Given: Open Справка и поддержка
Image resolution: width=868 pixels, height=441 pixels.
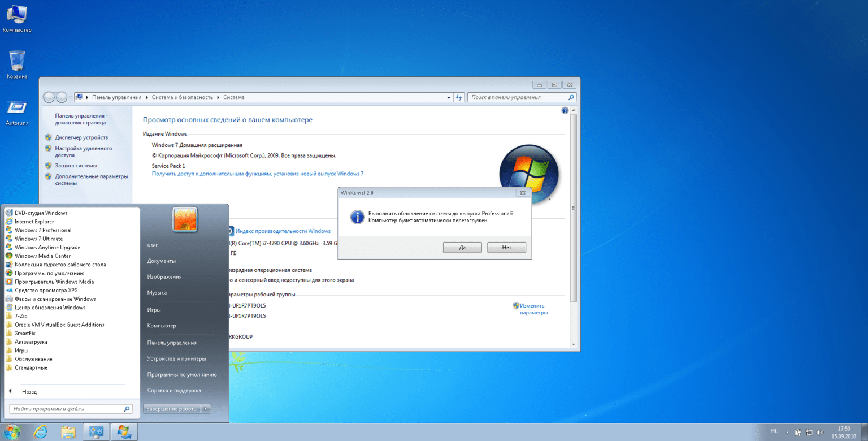Looking at the screenshot, I should tap(174, 390).
